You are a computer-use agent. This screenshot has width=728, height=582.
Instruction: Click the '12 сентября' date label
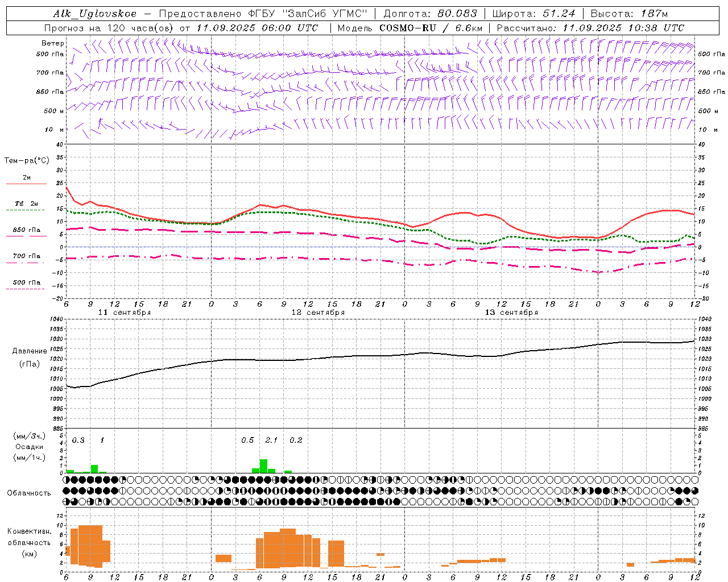pos(318,313)
